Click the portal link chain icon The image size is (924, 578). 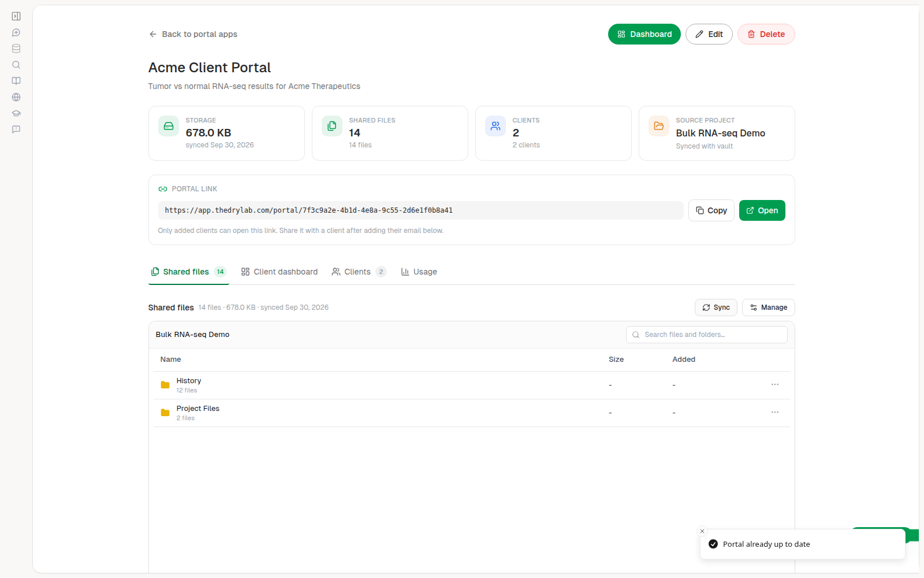(x=163, y=189)
